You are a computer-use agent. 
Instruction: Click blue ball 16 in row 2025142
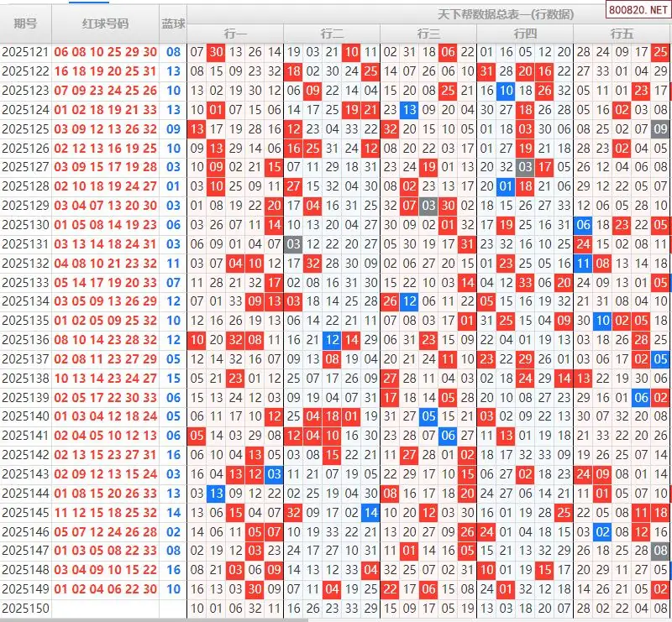173,455
